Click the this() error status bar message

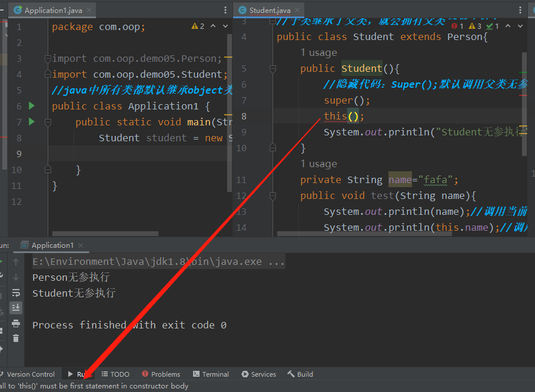[94, 386]
